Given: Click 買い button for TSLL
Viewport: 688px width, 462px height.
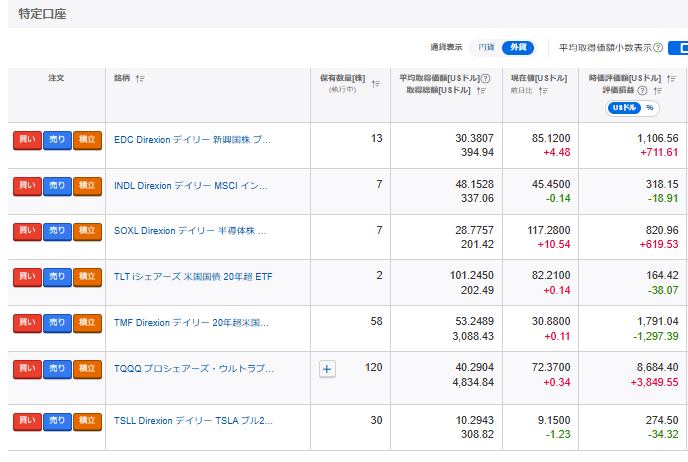Looking at the screenshot, I should click(27, 421).
